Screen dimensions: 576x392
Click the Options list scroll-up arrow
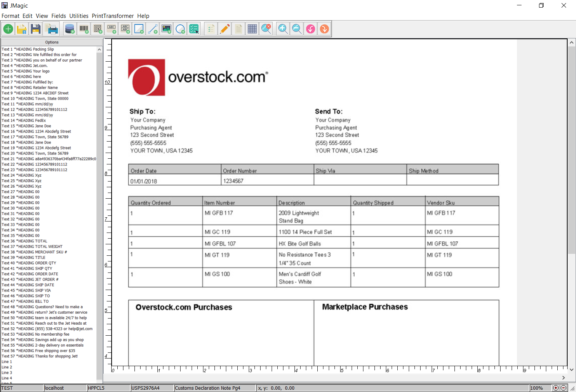(99, 49)
